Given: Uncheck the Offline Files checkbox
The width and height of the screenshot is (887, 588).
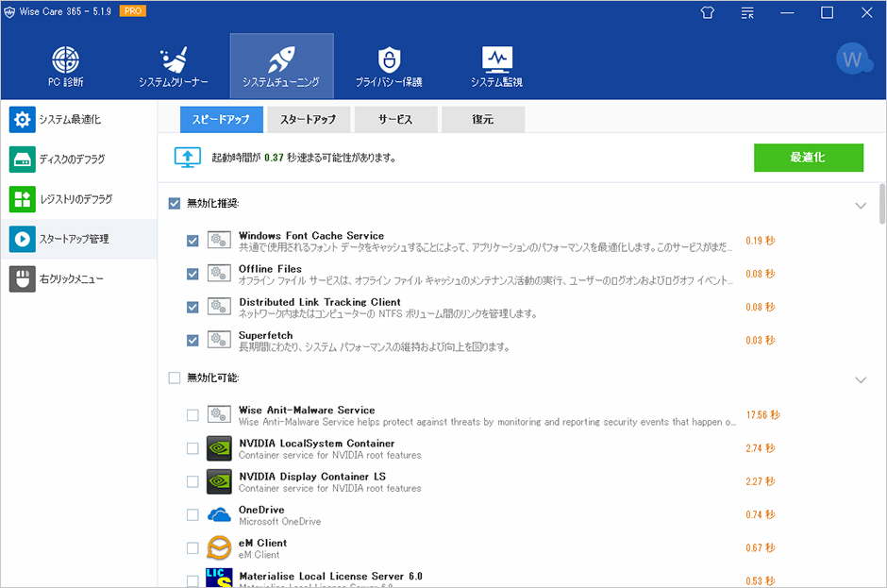Looking at the screenshot, I should coord(192,274).
